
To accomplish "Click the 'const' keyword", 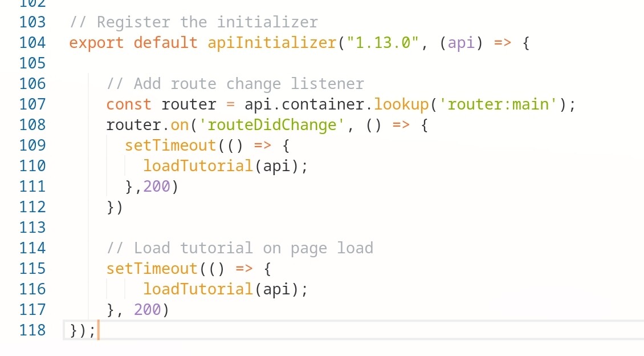I will (129, 104).
